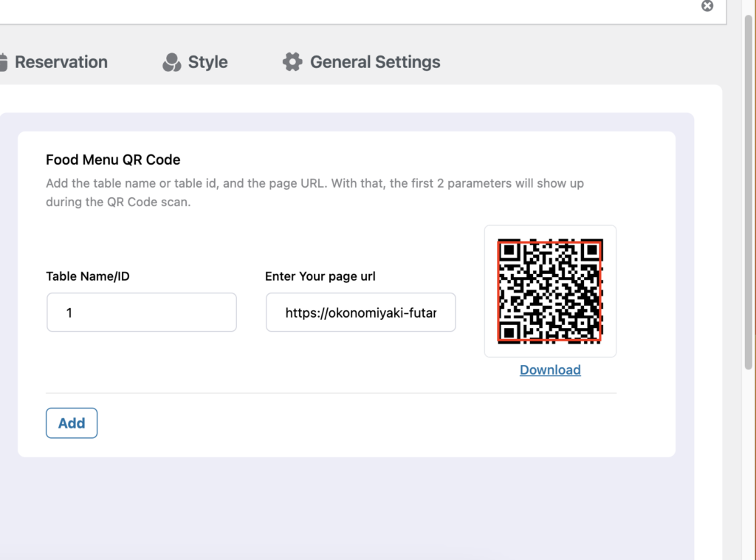Viewport: 756px width, 560px height.
Task: Click the Enter Your page url label
Action: tap(320, 276)
